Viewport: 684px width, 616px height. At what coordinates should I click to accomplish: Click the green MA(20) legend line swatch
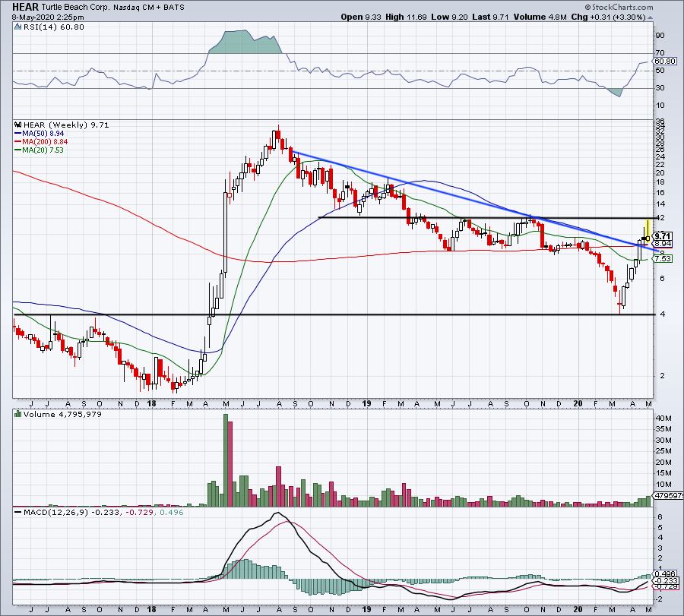18,150
